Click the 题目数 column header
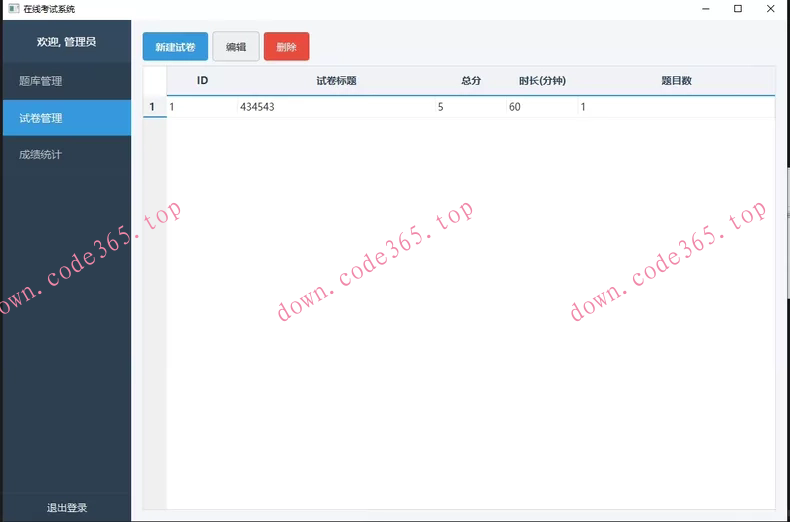790x522 pixels. (676, 81)
